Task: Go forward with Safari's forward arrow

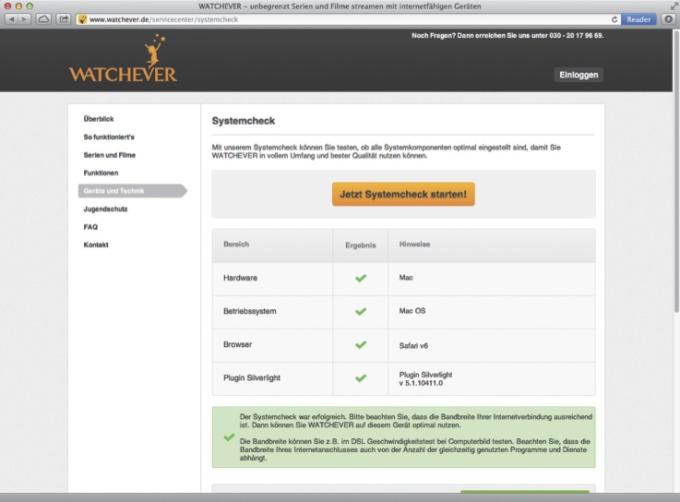Action: pyautogui.click(x=24, y=19)
